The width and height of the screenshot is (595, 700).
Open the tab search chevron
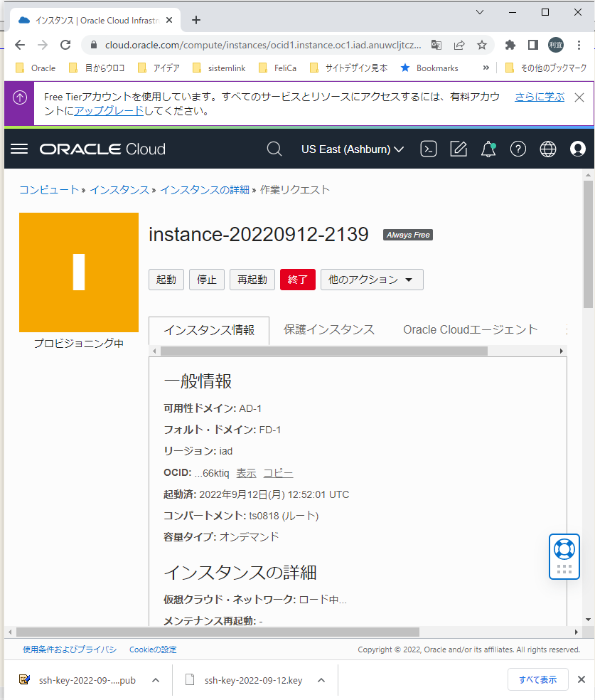click(x=480, y=12)
